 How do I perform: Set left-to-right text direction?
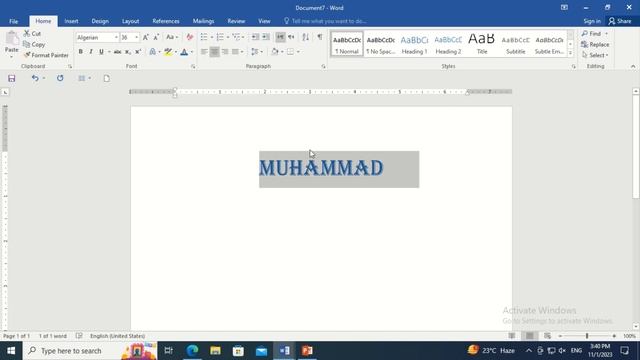280,37
